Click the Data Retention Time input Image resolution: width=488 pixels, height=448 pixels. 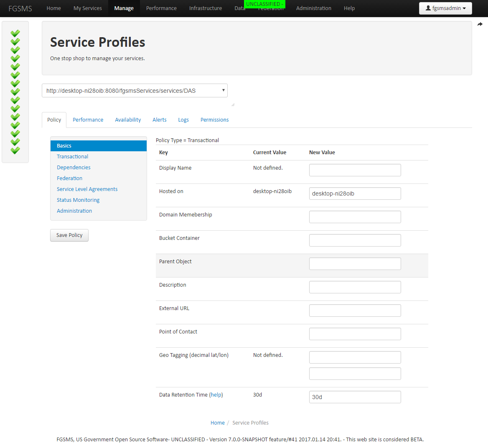point(355,397)
